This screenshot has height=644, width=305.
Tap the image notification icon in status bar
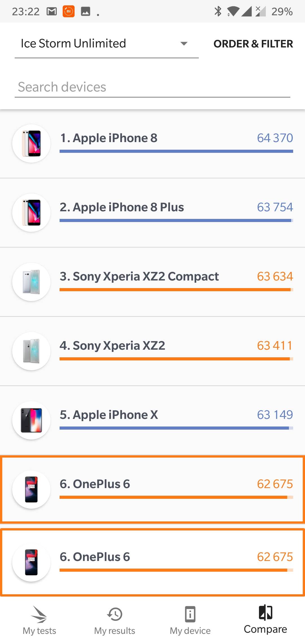tap(86, 12)
